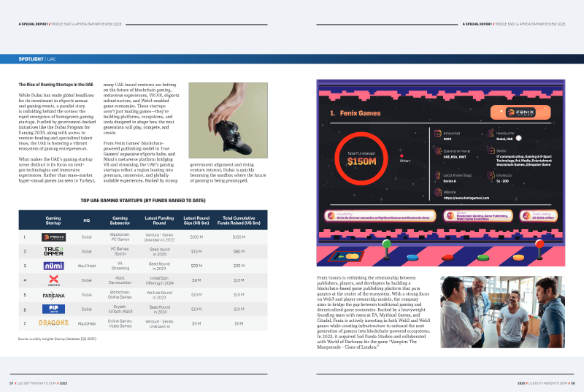Screen dimensions: 584x392
Task: Click the people icon beside Employees
Action: click(x=491, y=175)
